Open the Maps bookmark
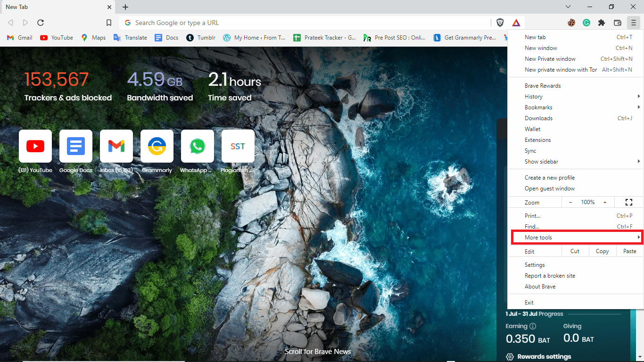644x362 pixels. point(93,38)
